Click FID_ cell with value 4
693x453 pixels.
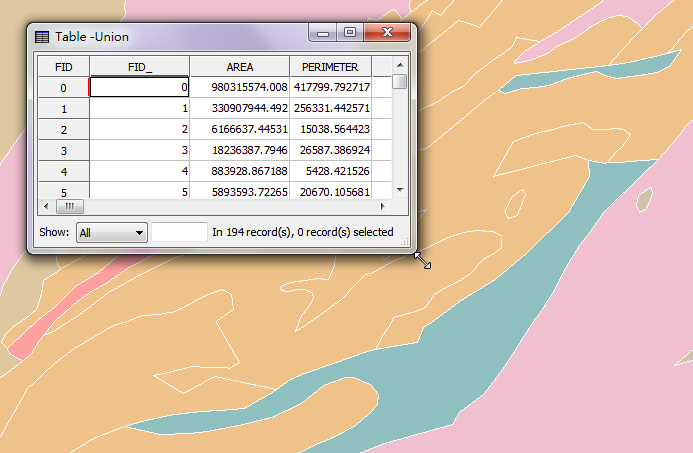pyautogui.click(x=140, y=171)
